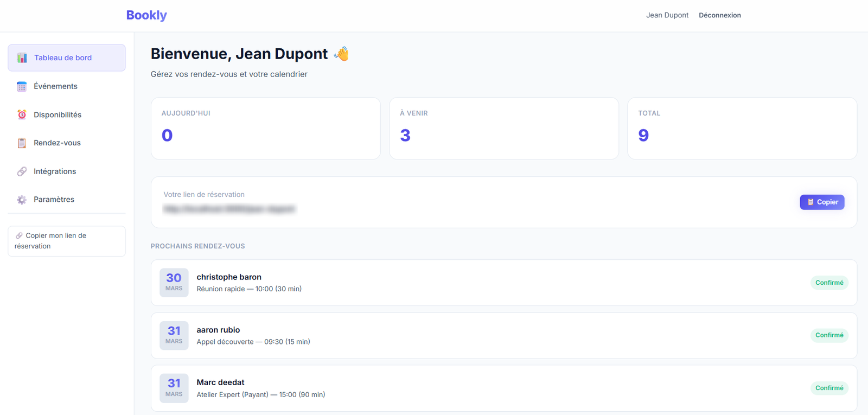Click the Intégrations link chain icon
Viewport: 868px width, 415px height.
coord(22,171)
